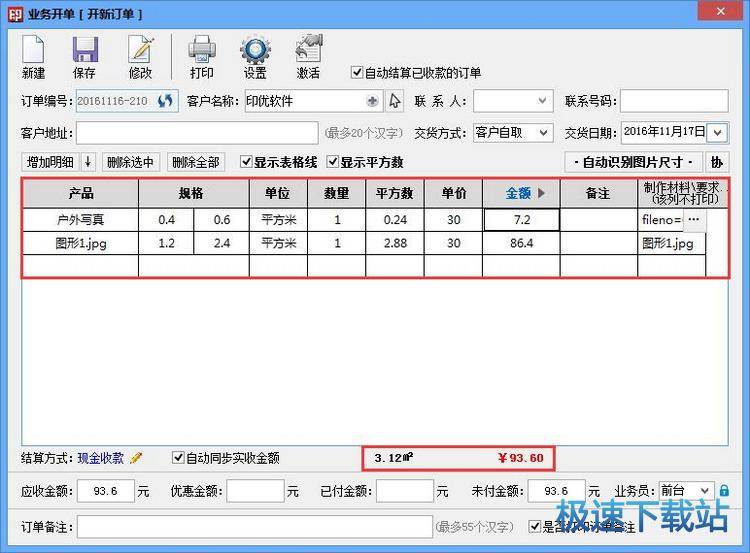
Task: Click the blue lock icon beside 业务员
Action: pos(724,491)
